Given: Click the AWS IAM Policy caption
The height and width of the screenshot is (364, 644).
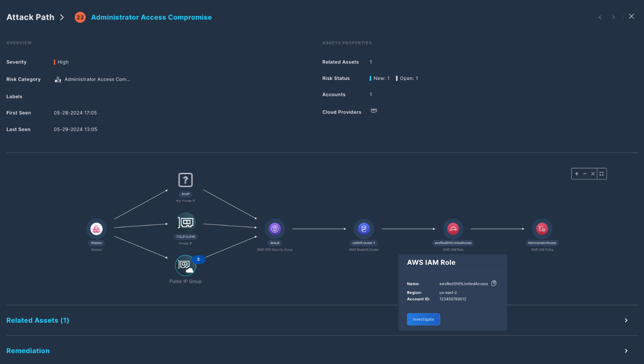Looking at the screenshot, I should (x=542, y=250).
